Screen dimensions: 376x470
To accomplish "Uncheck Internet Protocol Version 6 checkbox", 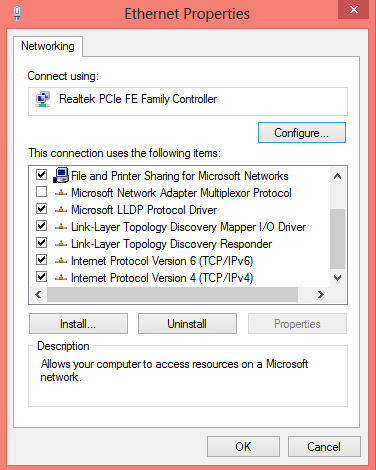I will pos(41,260).
